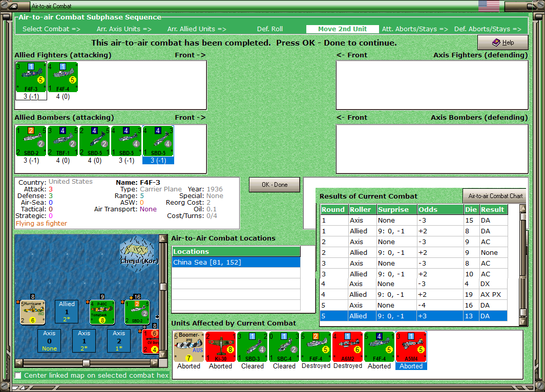Switch to Arr. Allied Units subphase

click(x=197, y=29)
